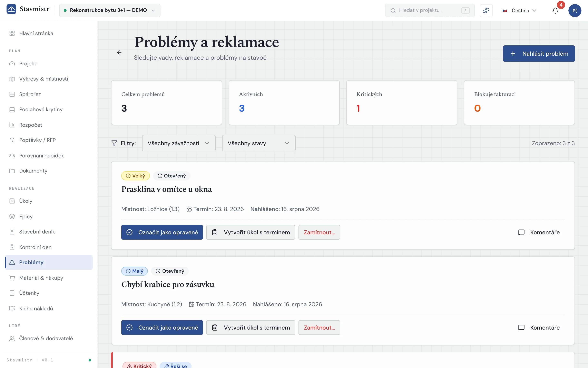Screen dimensions: 588x368
Task: Go back using the left arrow
Action: pyautogui.click(x=119, y=52)
